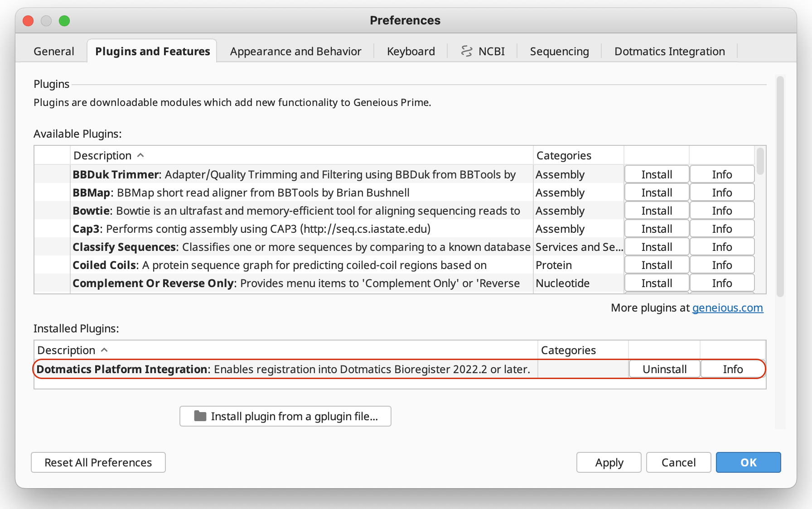Install the Classify Sequences plugin
The width and height of the screenshot is (812, 509).
point(656,246)
